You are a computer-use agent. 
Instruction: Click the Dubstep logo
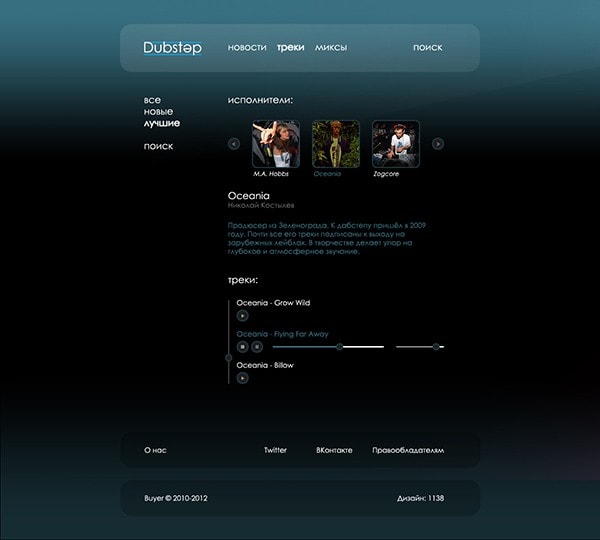[173, 48]
